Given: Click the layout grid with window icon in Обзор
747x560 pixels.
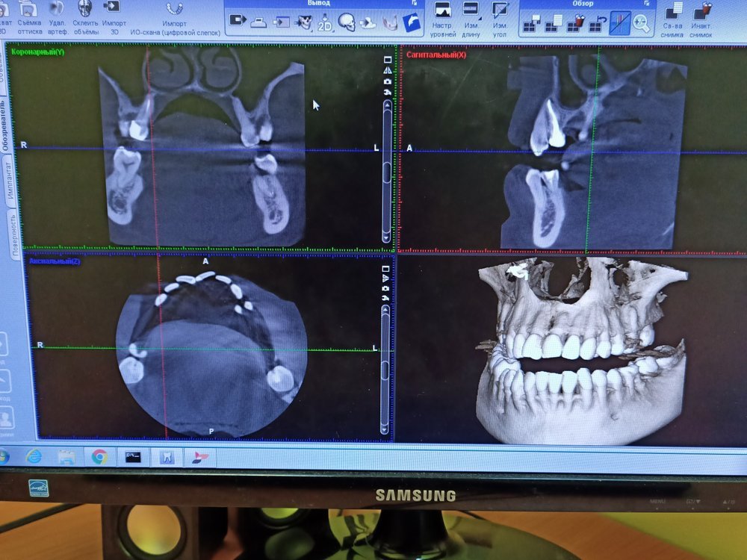Looking at the screenshot, I should tap(531, 24).
